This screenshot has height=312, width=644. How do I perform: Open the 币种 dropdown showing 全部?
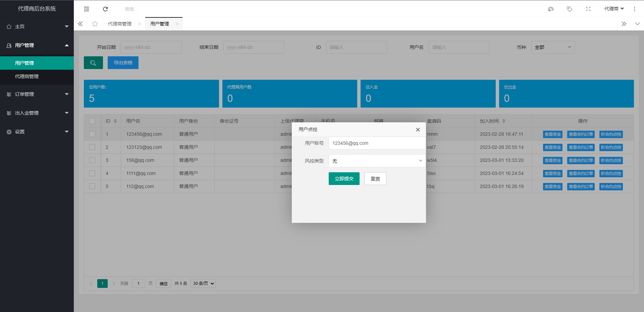point(553,47)
